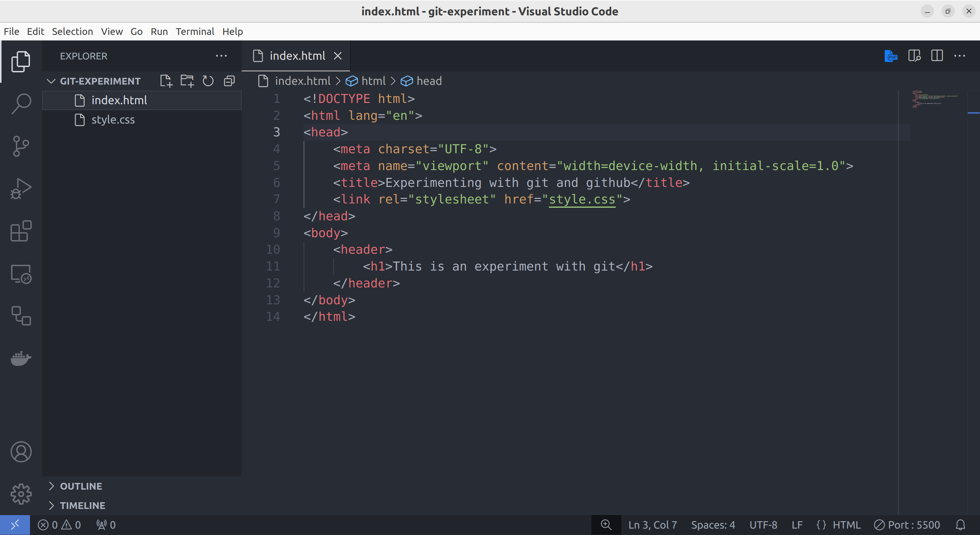Click the closing header tag on line 12
The height and width of the screenshot is (535, 980).
pos(366,283)
